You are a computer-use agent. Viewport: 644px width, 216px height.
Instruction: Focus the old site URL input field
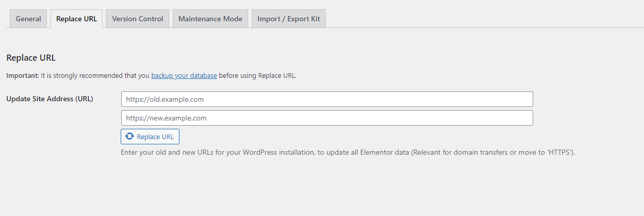[x=327, y=99]
